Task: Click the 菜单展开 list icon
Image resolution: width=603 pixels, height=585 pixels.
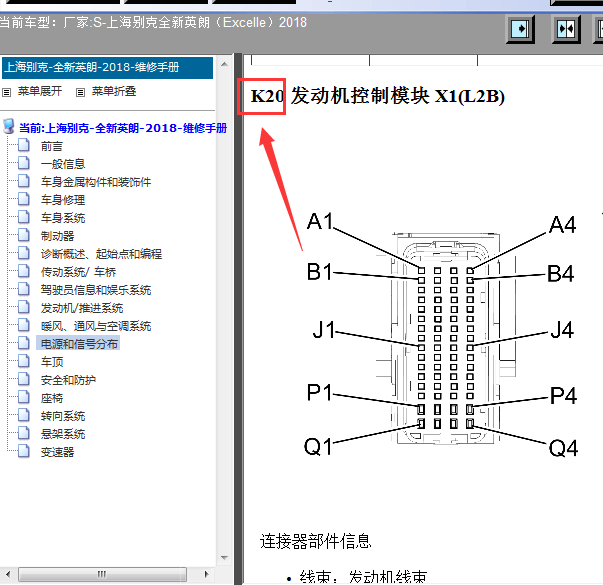Action: 7,92
